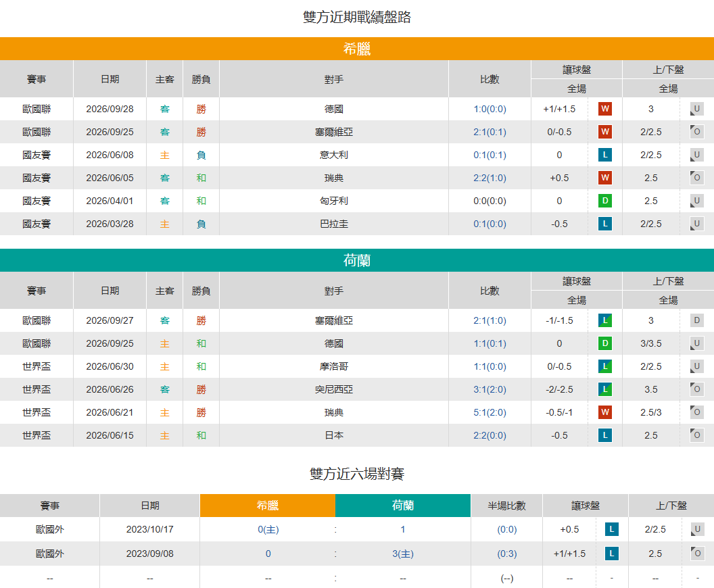Click the L badge in the 2023/10/17 row
714x588 pixels.
[611, 529]
